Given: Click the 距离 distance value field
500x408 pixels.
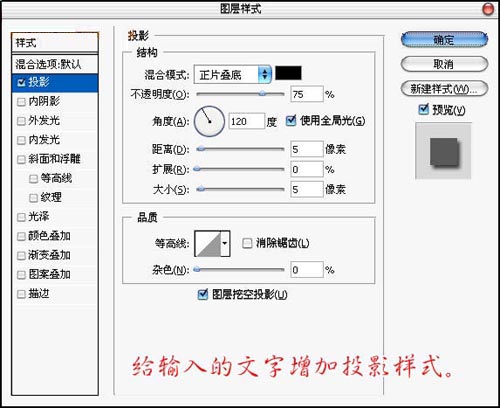Looking at the screenshot, I should coord(307,149).
